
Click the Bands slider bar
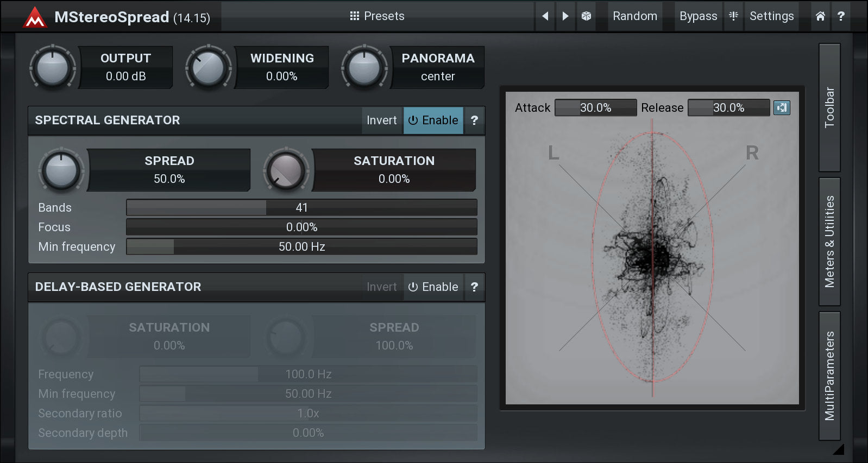(301, 208)
